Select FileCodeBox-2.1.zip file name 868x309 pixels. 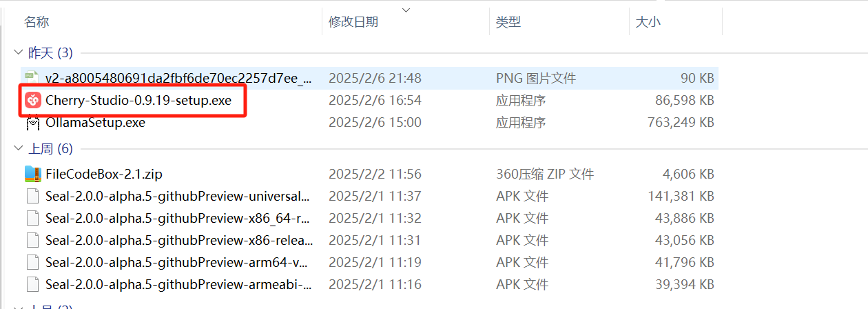tap(103, 174)
